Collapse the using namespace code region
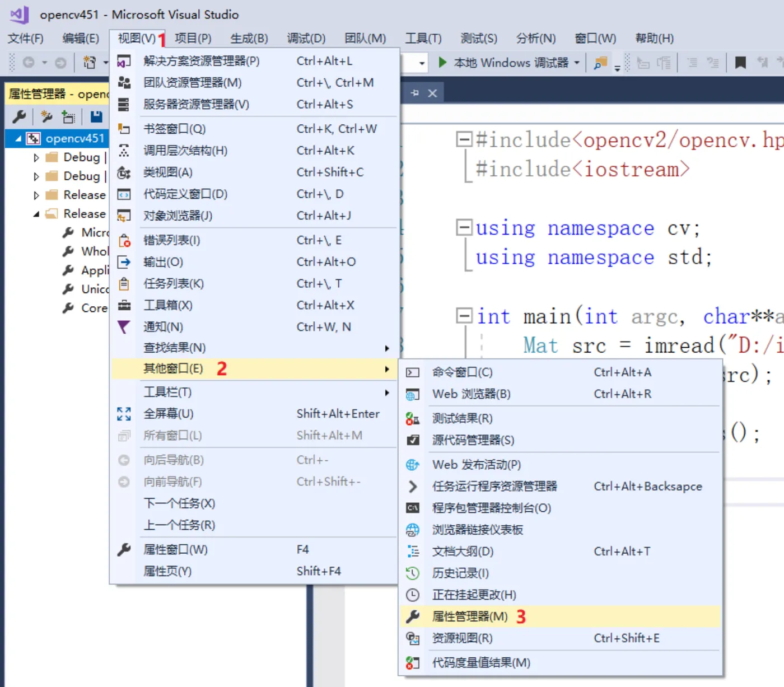Viewport: 784px width, 687px height. coord(464,227)
